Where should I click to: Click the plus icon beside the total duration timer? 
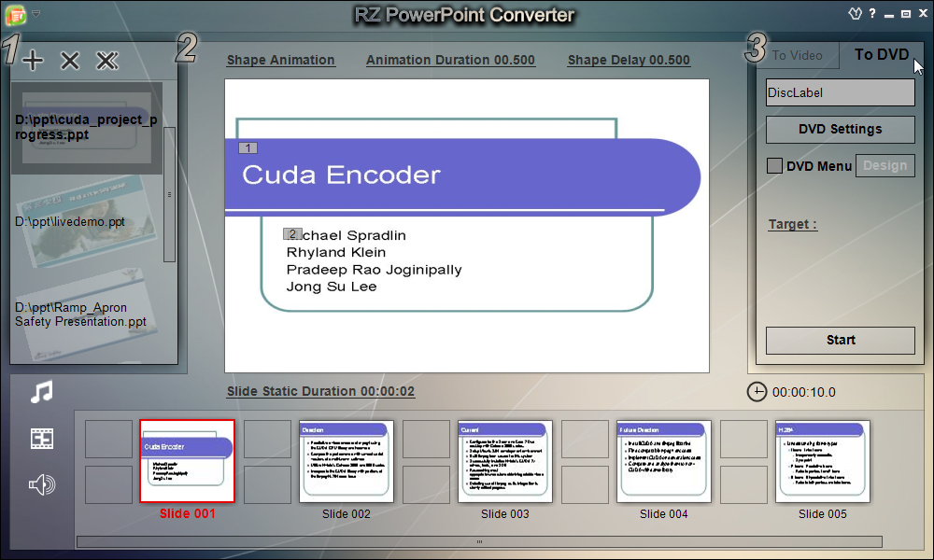tap(757, 392)
